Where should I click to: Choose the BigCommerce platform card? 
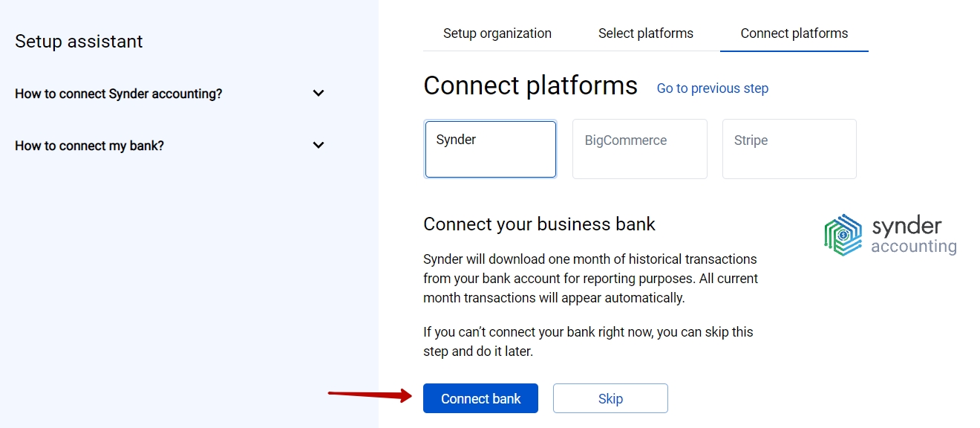(640, 149)
